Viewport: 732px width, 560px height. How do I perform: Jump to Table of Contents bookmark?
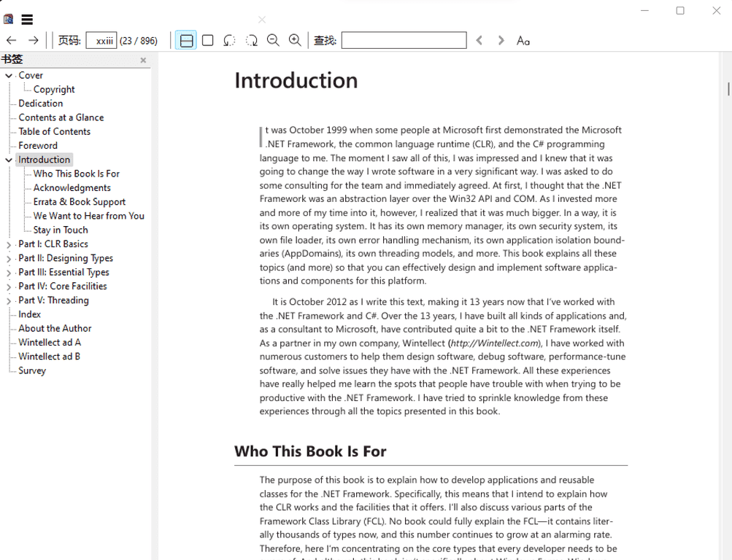tap(55, 131)
